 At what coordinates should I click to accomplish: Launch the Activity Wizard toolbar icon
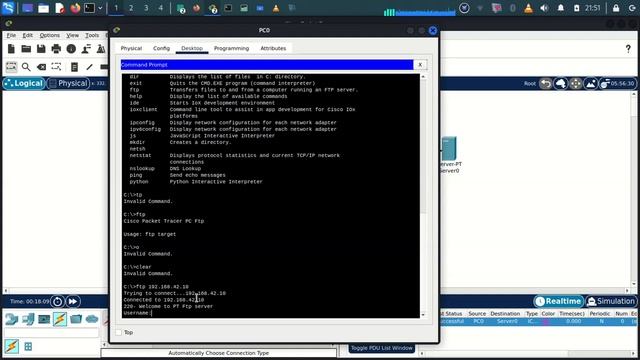[86, 49]
